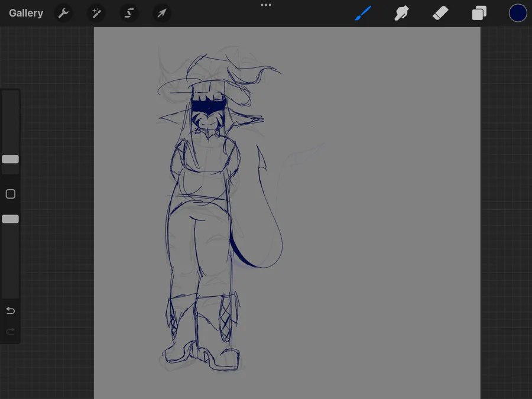532x399 pixels.
Task: Redo the last undone action
Action: point(11,331)
